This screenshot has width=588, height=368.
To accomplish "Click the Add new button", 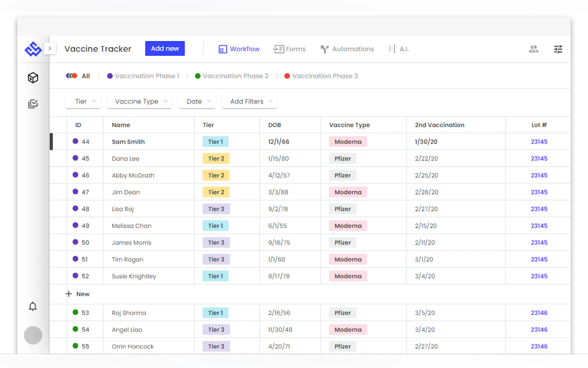I will [165, 48].
